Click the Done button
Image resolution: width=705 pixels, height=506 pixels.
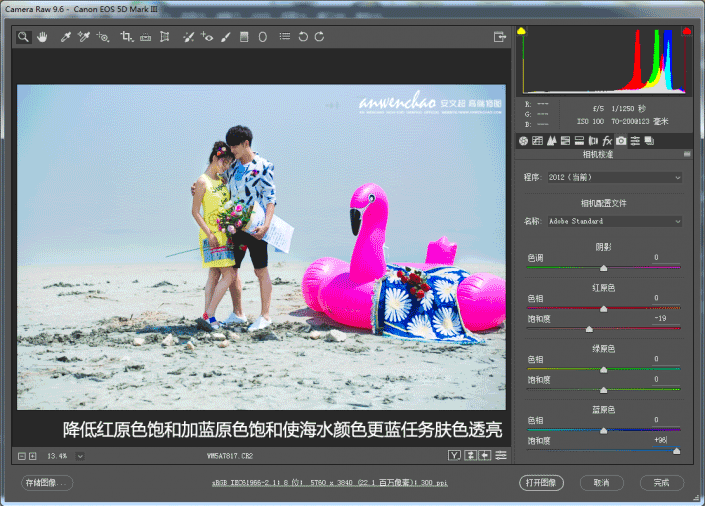click(662, 483)
